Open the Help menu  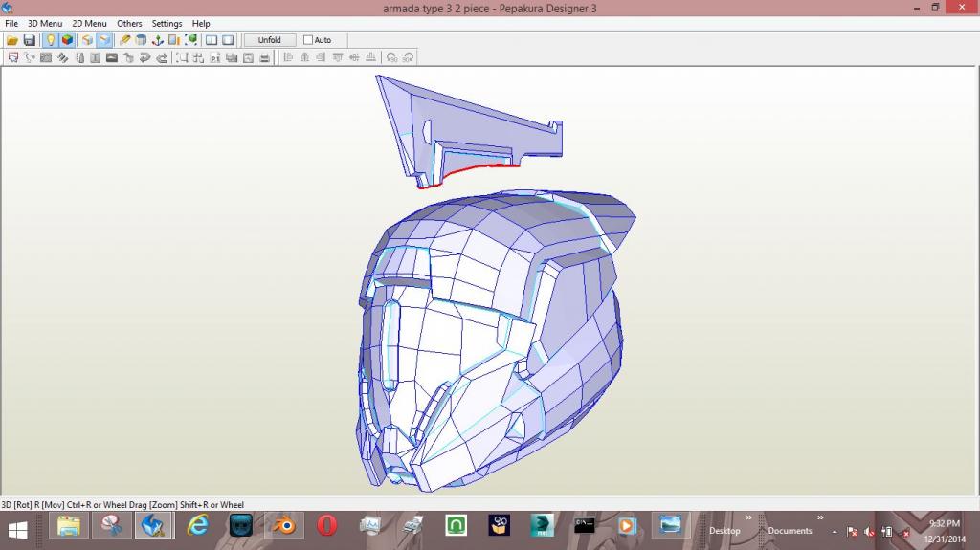tap(201, 24)
